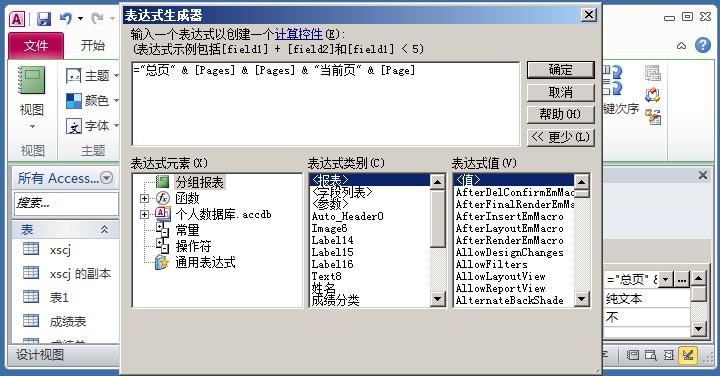This screenshot has width=720, height=376.
Task: Close the property sheet pane
Action: click(x=703, y=175)
